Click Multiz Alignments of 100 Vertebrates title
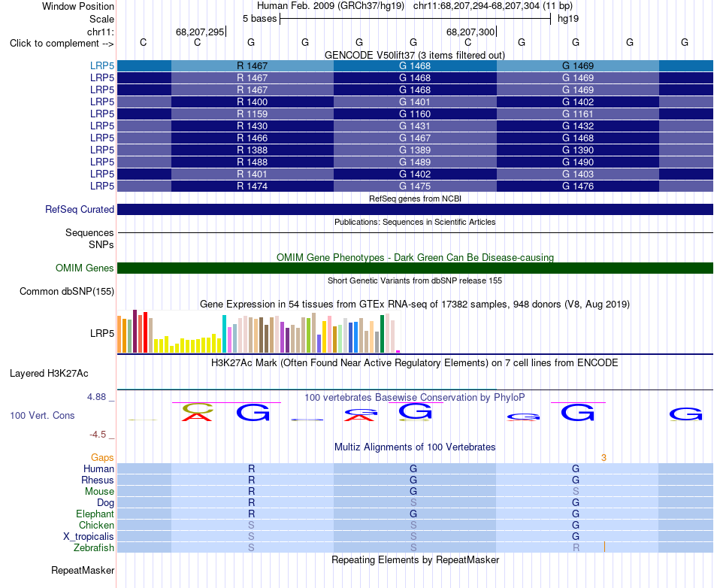Screen dimensions: 714x588 click(415, 447)
